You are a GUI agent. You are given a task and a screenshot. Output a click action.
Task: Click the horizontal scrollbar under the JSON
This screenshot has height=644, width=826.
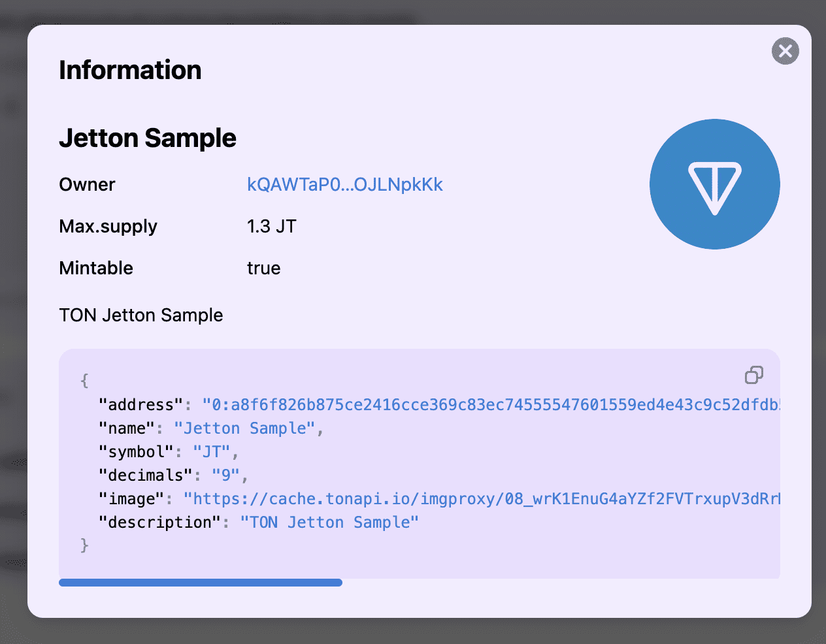[x=201, y=583]
